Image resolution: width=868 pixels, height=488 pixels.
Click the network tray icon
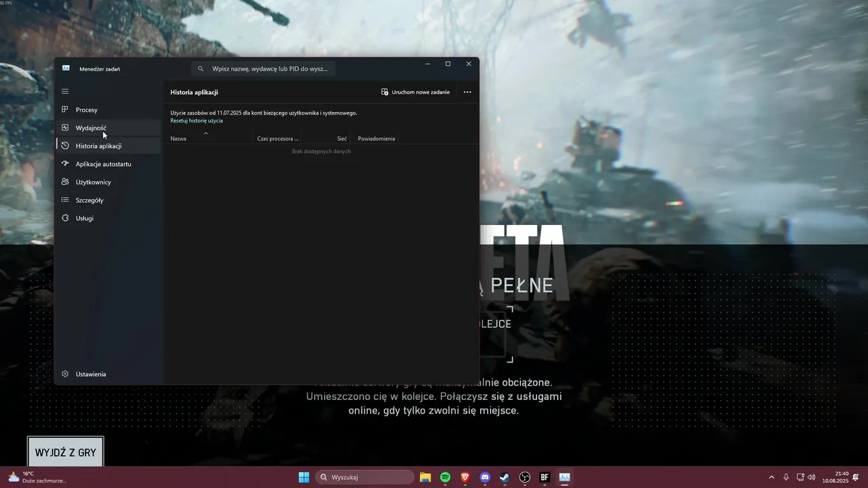(x=800, y=477)
